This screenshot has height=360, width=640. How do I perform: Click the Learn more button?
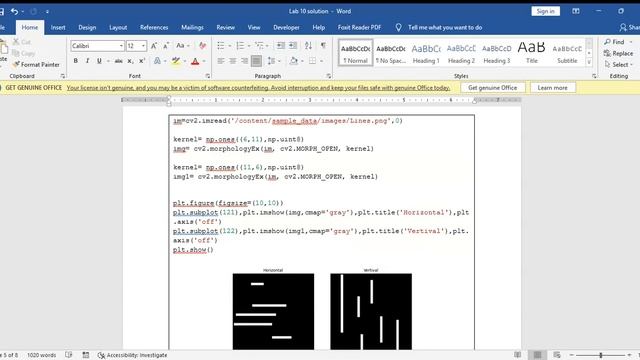point(552,88)
